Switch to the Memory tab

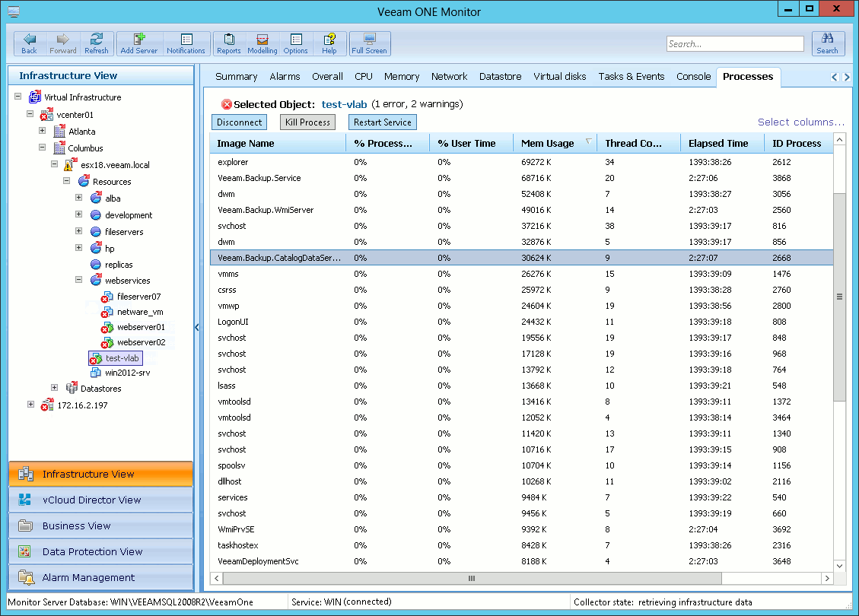(402, 77)
